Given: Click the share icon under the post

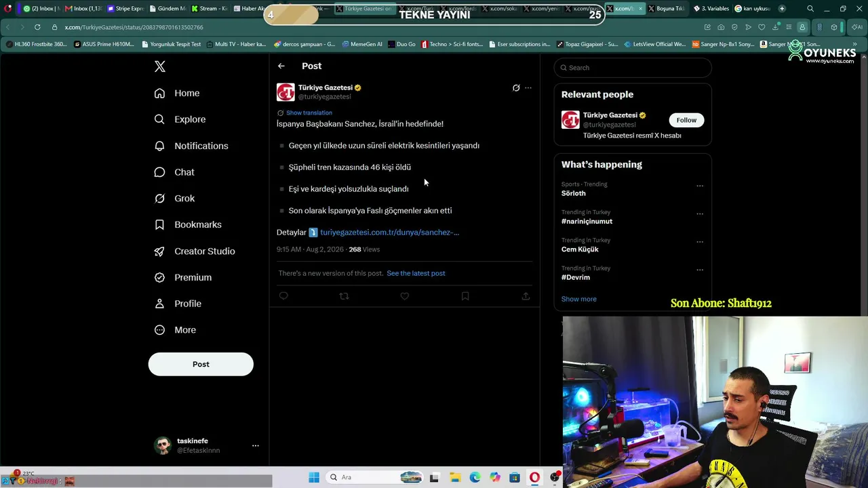Looking at the screenshot, I should tap(526, 296).
